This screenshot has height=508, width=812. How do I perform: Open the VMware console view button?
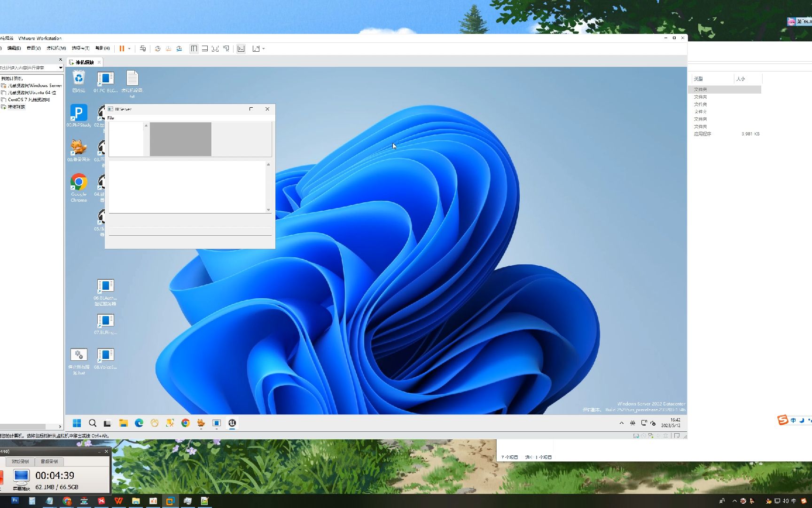(x=241, y=48)
